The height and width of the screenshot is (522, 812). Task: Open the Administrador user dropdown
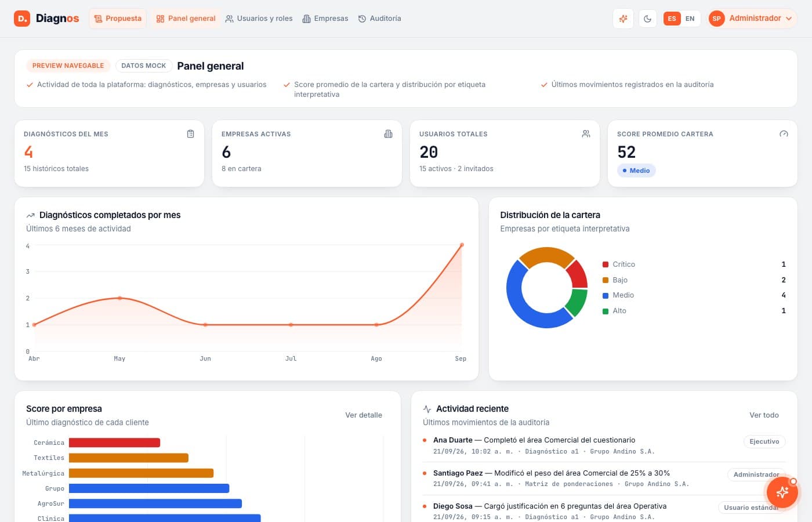click(x=752, y=19)
